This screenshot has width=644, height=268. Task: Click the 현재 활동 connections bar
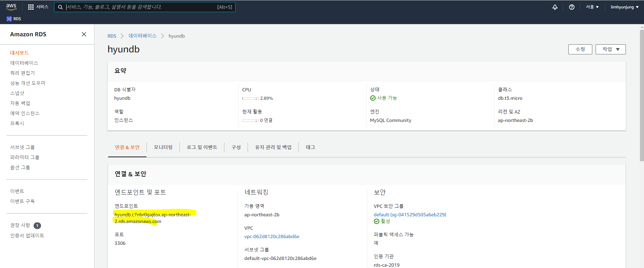251,121
